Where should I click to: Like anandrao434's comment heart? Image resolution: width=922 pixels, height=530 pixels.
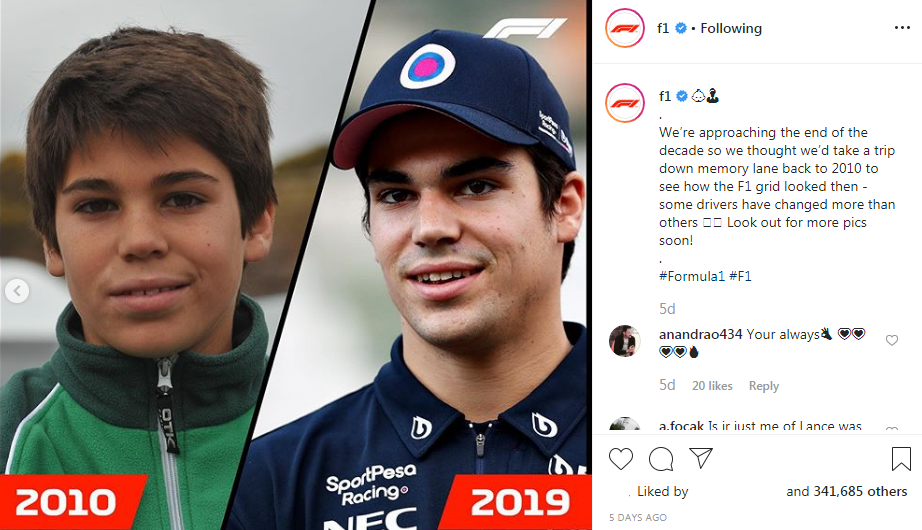point(892,340)
